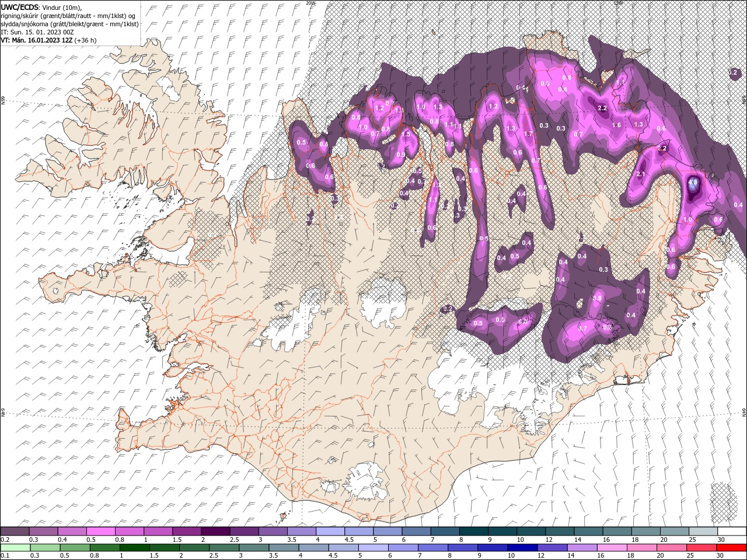Pick the bottom-row dark green swatch between 1 and 1.5
This screenshot has width=747, height=560.
pos(135,548)
